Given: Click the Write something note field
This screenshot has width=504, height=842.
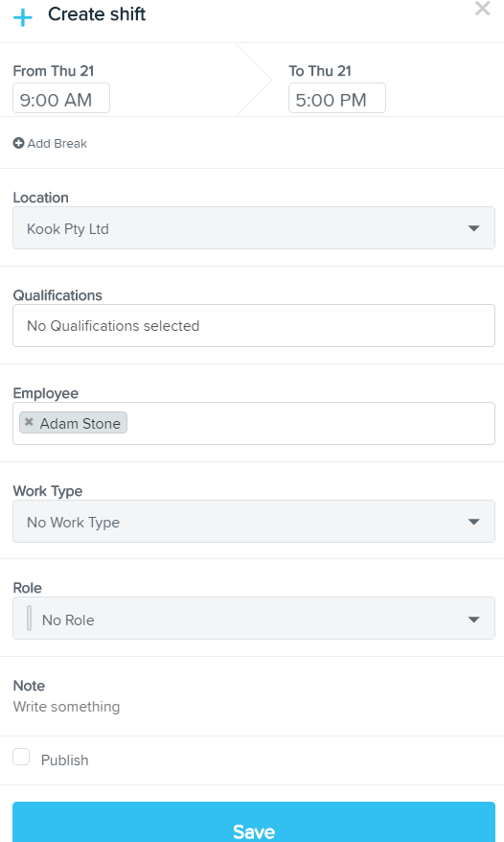Looking at the screenshot, I should click(x=66, y=707).
